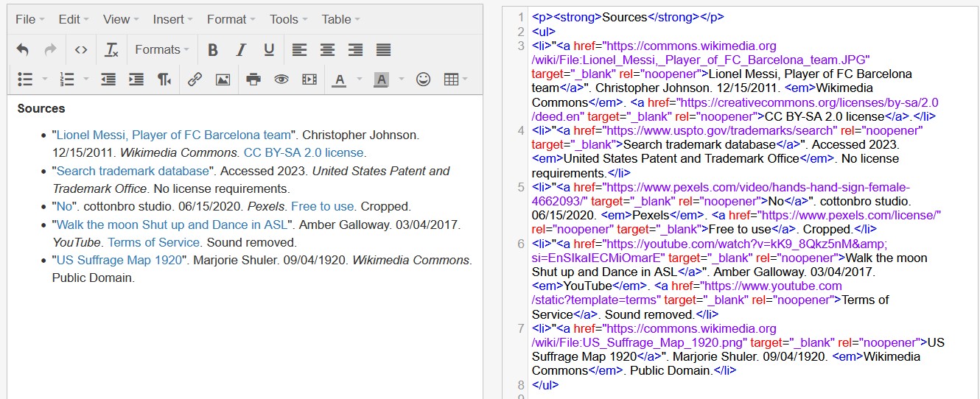Image resolution: width=980 pixels, height=399 pixels.
Task: Clear formatting with the Tx icon
Action: coord(111,50)
